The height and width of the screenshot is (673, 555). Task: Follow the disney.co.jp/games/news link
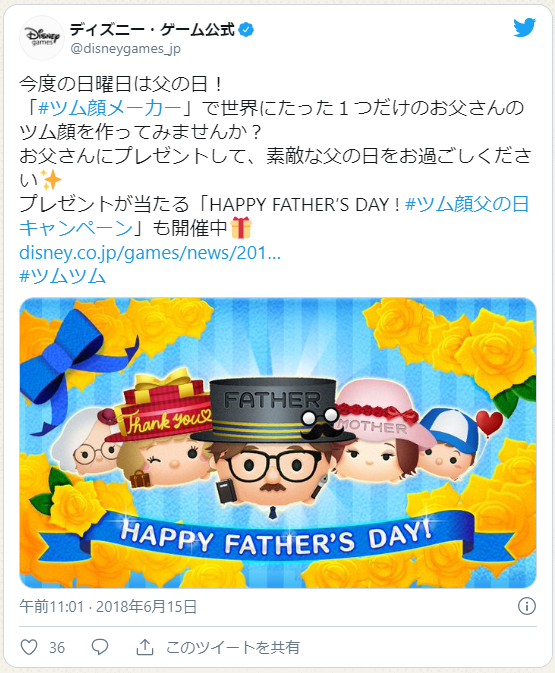[150, 253]
